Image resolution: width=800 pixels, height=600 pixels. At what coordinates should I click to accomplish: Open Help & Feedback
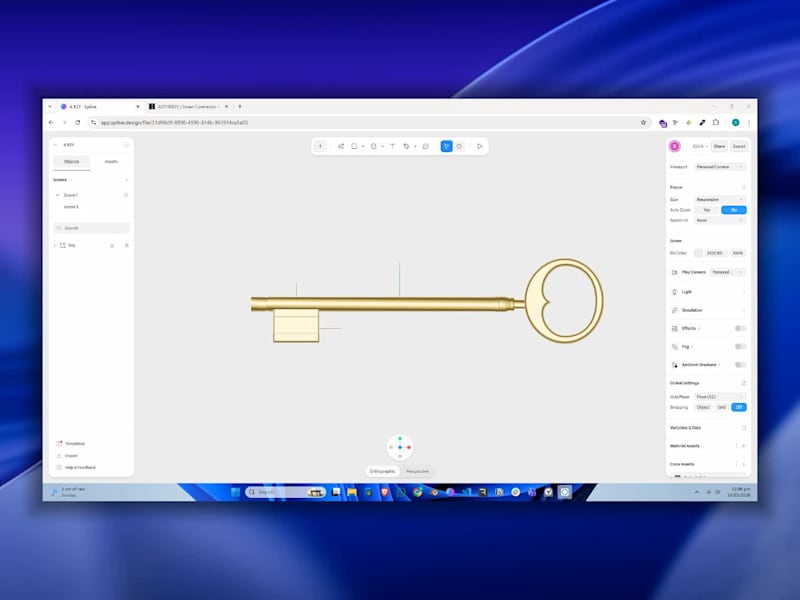(x=76, y=467)
